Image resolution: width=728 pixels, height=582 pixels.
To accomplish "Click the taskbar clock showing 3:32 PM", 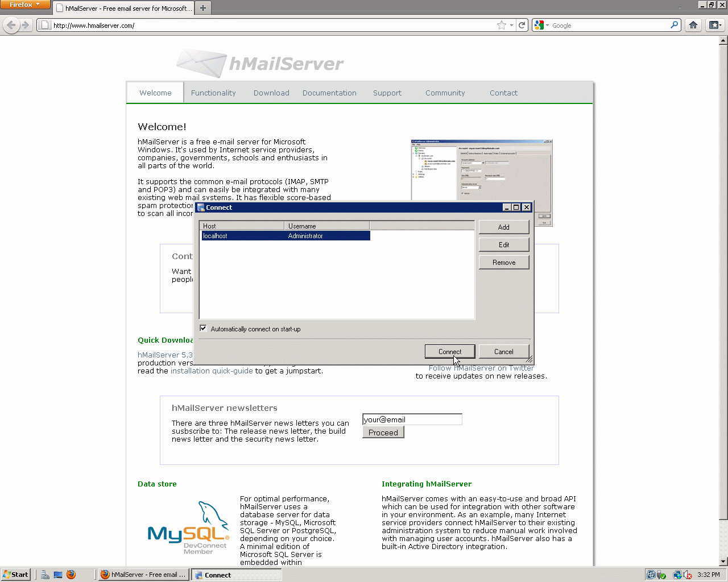I will pyautogui.click(x=709, y=575).
